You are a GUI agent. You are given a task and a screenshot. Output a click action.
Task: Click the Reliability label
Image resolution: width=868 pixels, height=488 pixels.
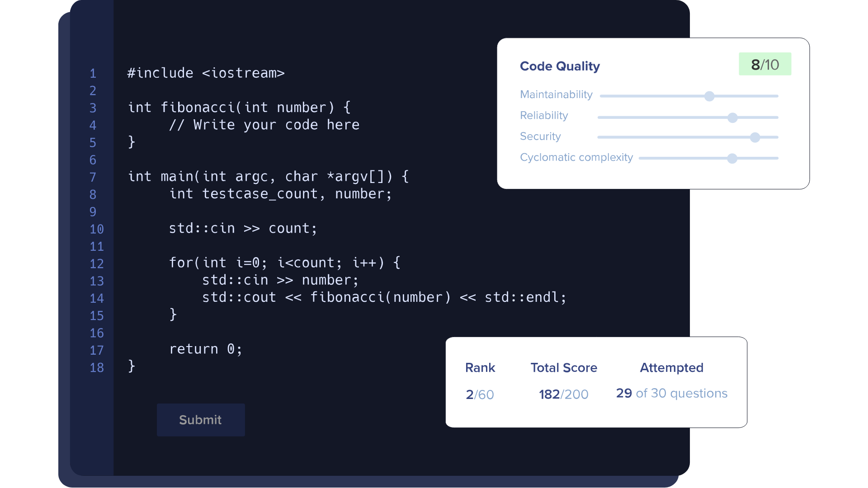click(x=544, y=116)
